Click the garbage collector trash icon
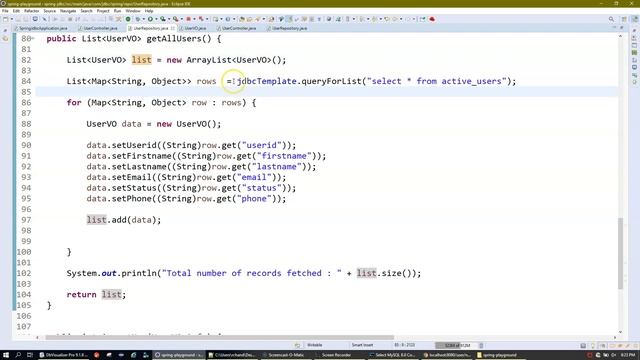The image size is (640, 360). click(x=481, y=345)
